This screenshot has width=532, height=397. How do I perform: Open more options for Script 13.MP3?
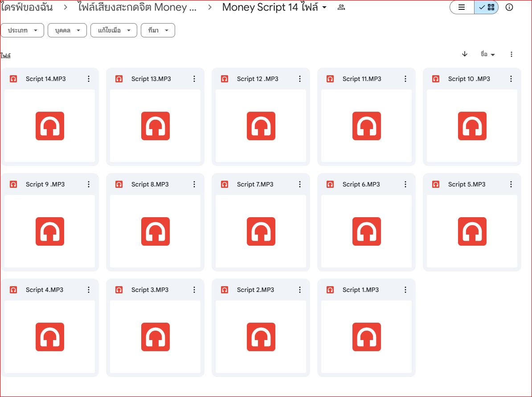click(194, 79)
